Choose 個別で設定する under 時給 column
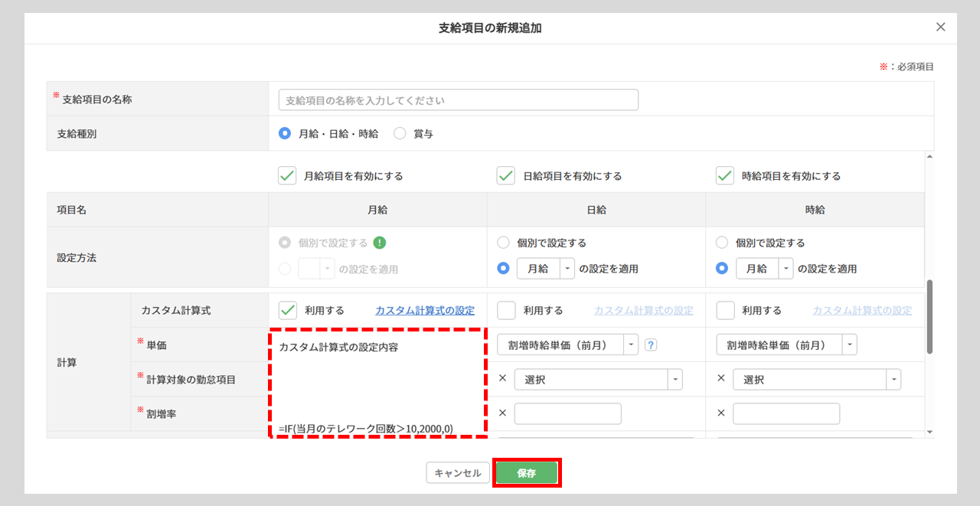The image size is (980, 506). coord(722,243)
